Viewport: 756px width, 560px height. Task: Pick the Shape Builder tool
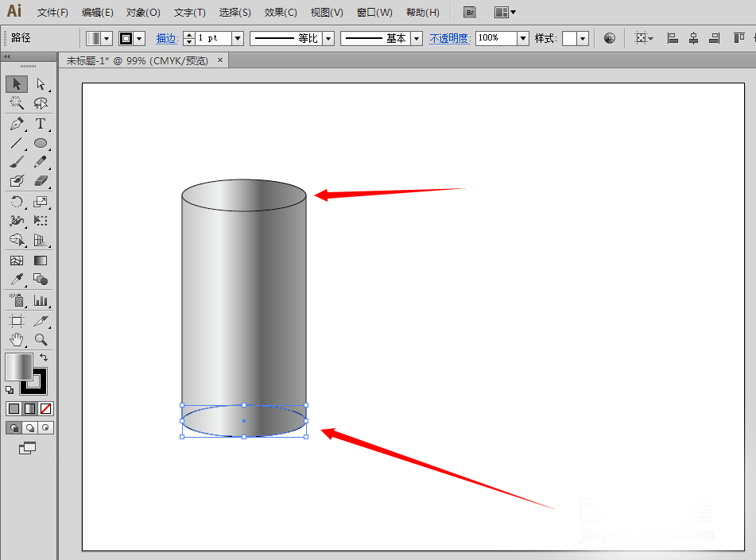pos(17,240)
